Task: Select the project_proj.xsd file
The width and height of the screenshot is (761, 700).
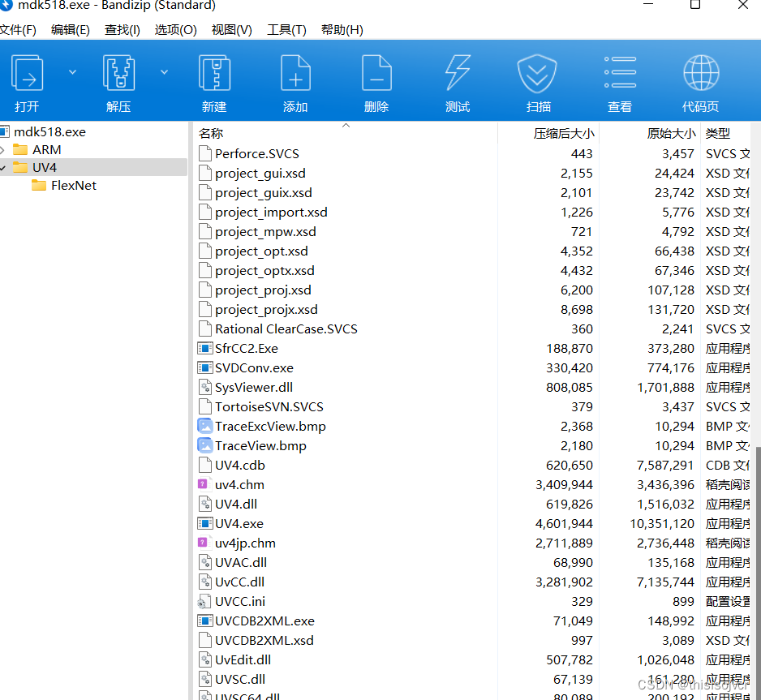Action: [263, 290]
